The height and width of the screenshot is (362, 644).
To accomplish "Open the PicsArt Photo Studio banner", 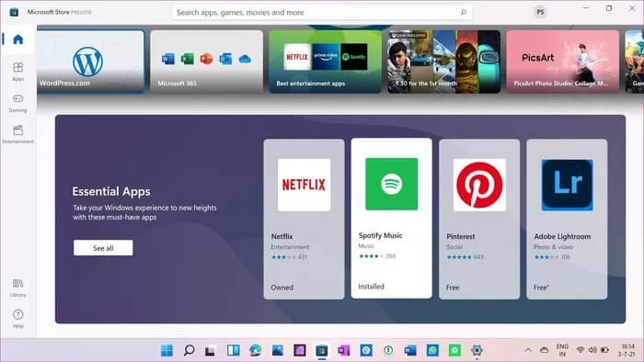I will 562,62.
